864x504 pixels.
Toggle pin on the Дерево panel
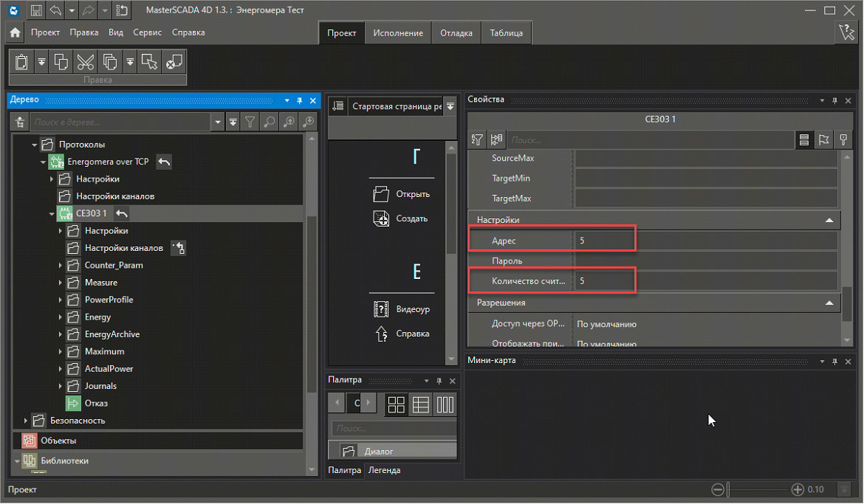coord(299,100)
